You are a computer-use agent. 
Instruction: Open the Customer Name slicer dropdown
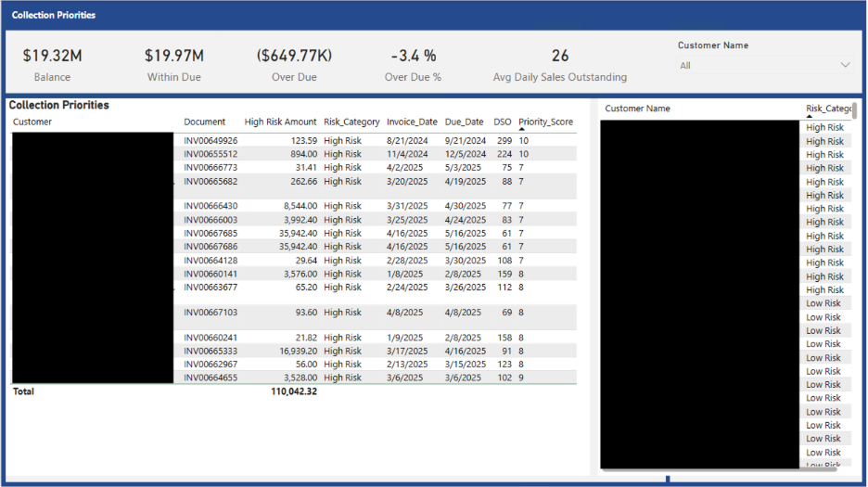762,65
